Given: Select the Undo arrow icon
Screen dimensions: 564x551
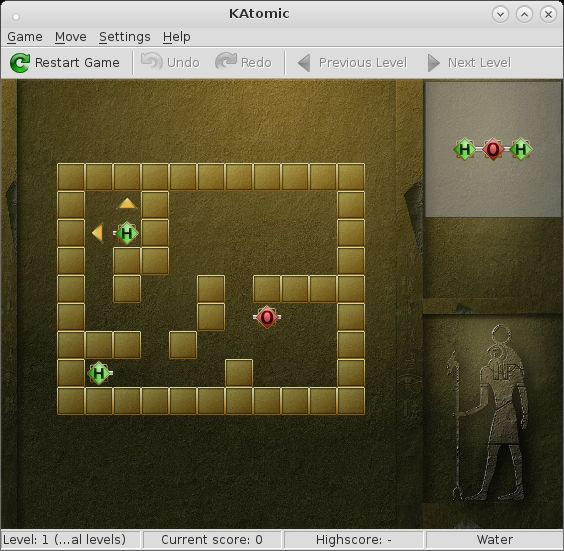Looking at the screenshot, I should click(x=152, y=62).
